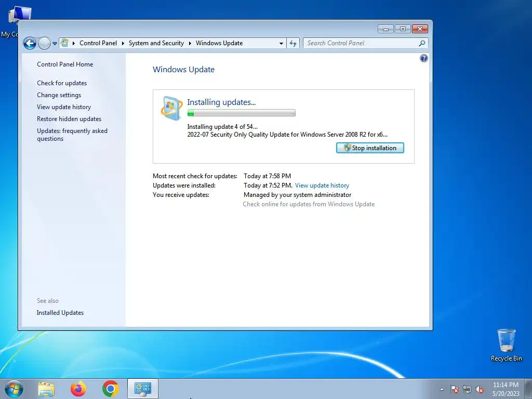The height and width of the screenshot is (399, 532).
Task: Open the recent pages dropdown arrow
Action: [55, 44]
